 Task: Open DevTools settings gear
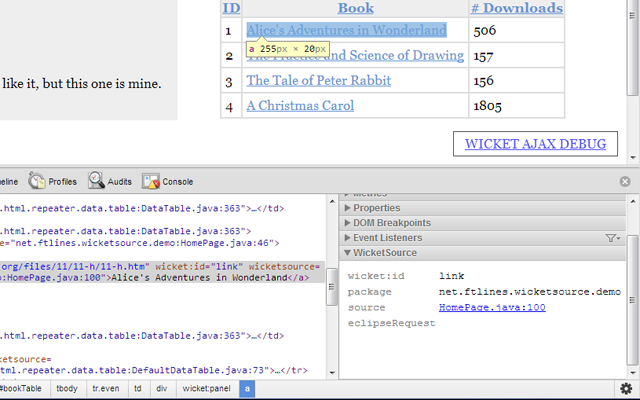626,388
